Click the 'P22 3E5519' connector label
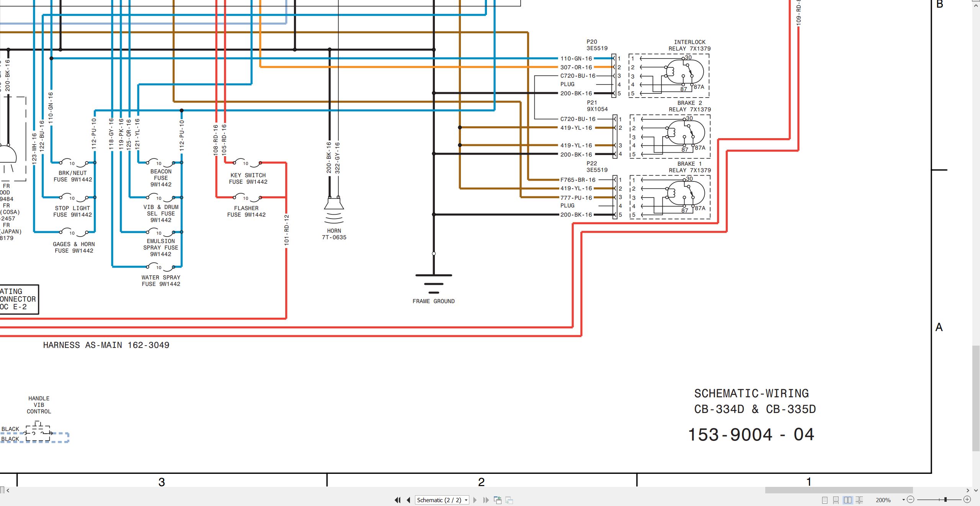Viewport: 980px width, 506px height. [597, 166]
